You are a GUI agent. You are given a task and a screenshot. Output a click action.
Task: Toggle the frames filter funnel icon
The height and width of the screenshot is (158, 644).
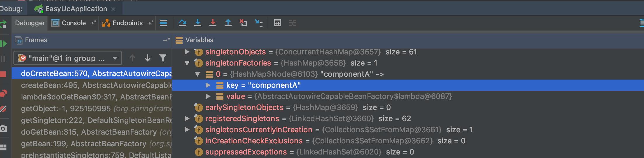163,58
